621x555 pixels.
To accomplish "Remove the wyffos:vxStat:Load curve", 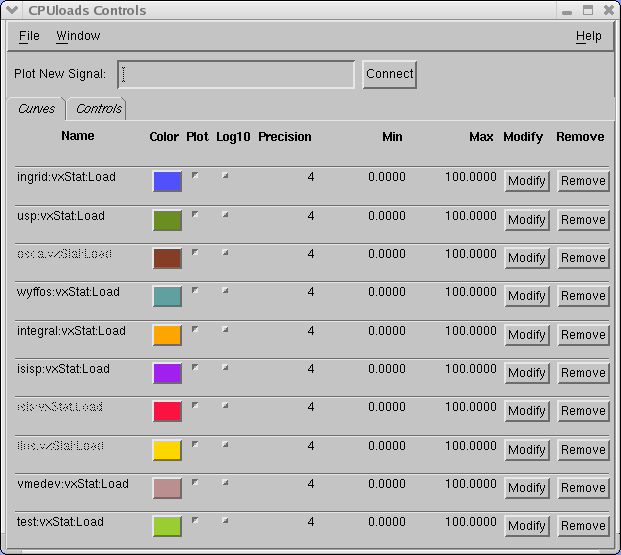I will point(583,296).
